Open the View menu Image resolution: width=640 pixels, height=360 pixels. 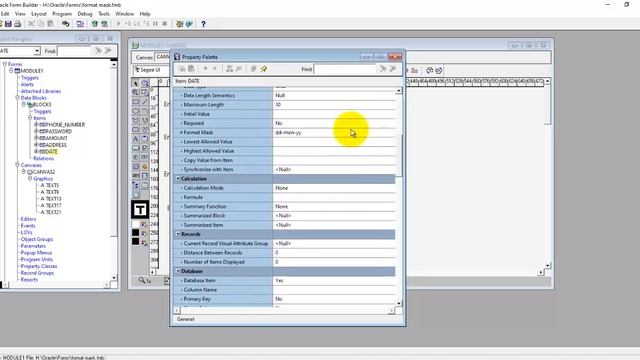pos(20,13)
